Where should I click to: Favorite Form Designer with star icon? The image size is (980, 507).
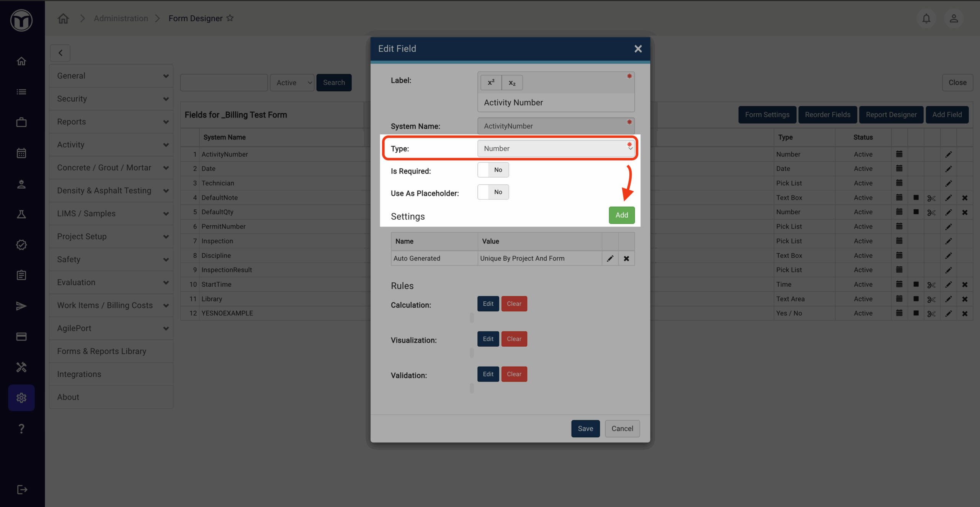click(x=230, y=18)
